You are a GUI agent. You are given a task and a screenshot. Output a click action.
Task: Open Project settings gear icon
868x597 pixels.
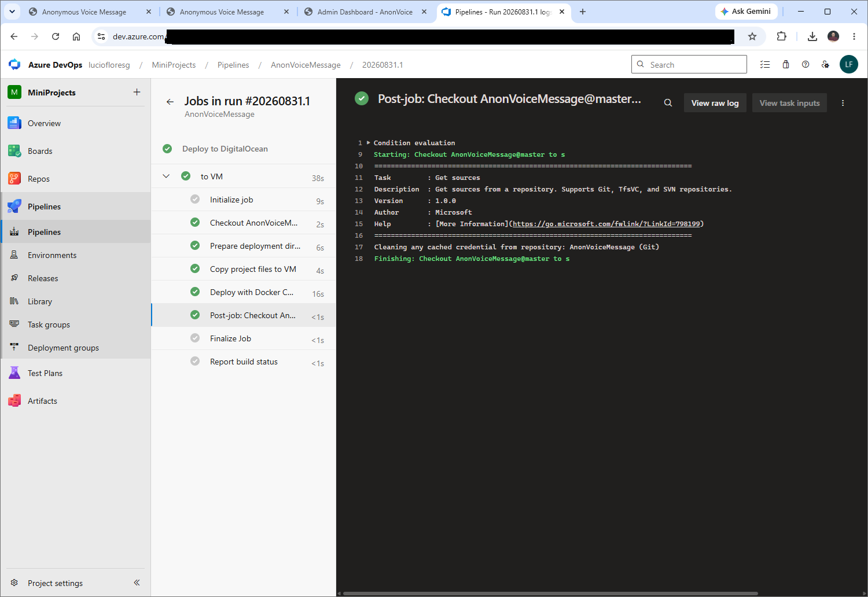tap(14, 583)
